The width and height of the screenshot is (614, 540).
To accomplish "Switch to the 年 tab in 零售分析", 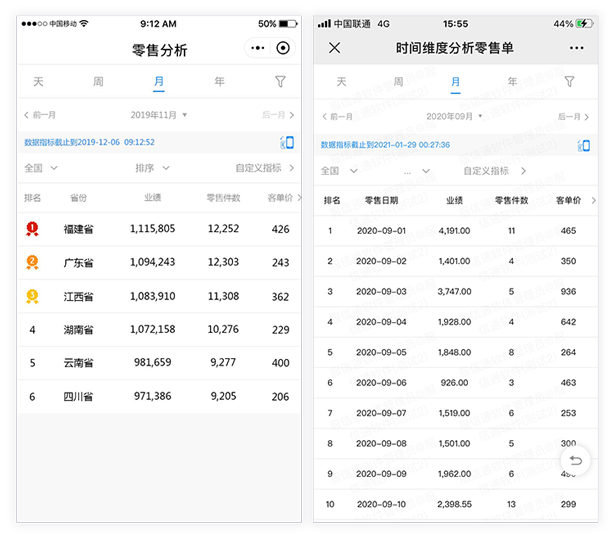I will click(219, 81).
